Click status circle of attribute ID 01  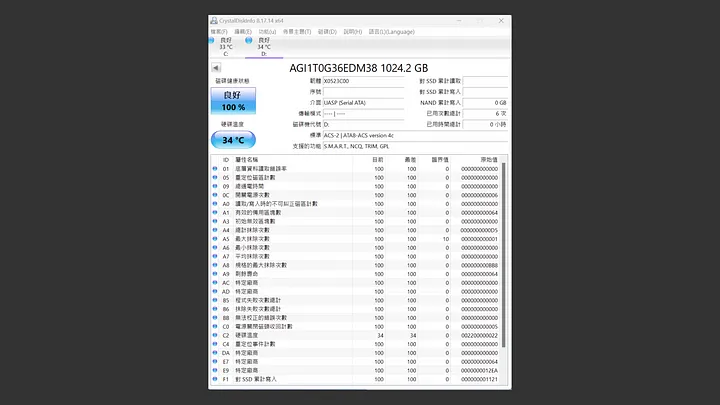(x=215, y=169)
